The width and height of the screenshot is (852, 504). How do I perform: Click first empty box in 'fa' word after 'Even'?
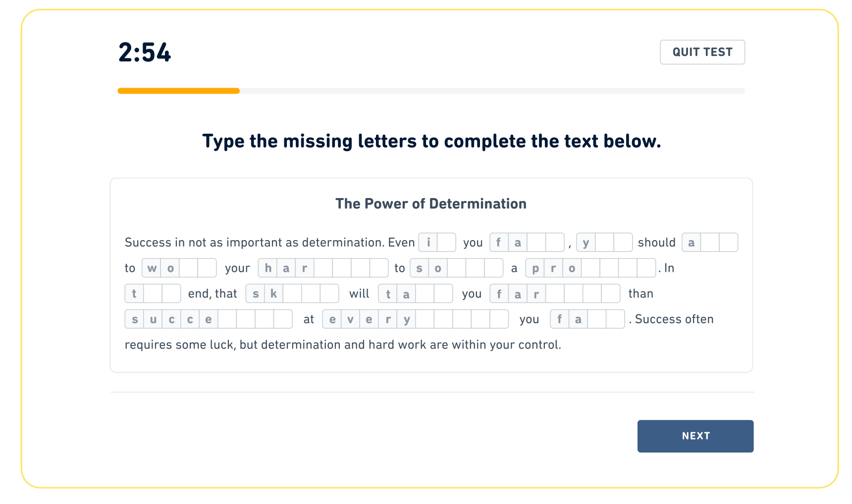tap(536, 243)
